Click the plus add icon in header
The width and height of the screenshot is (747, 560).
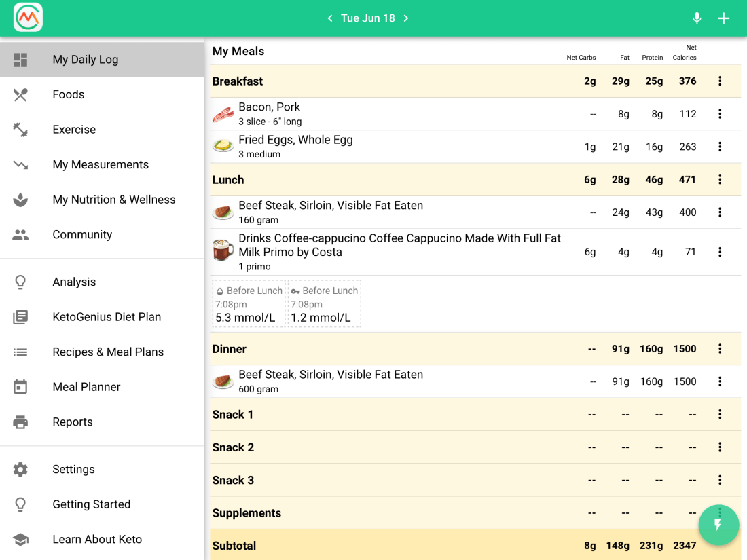[724, 18]
